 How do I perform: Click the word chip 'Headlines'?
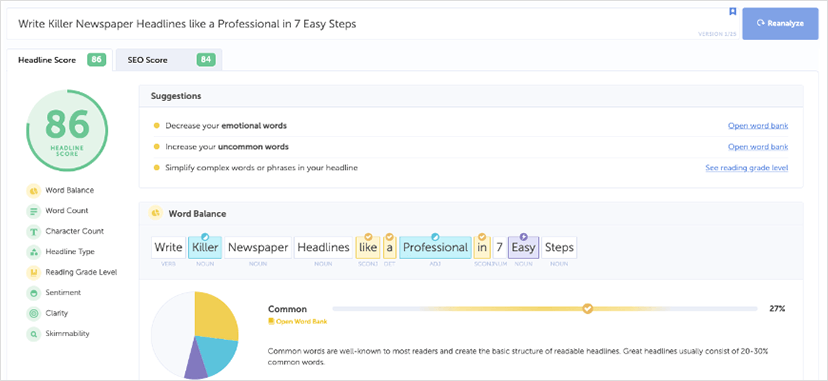point(323,247)
